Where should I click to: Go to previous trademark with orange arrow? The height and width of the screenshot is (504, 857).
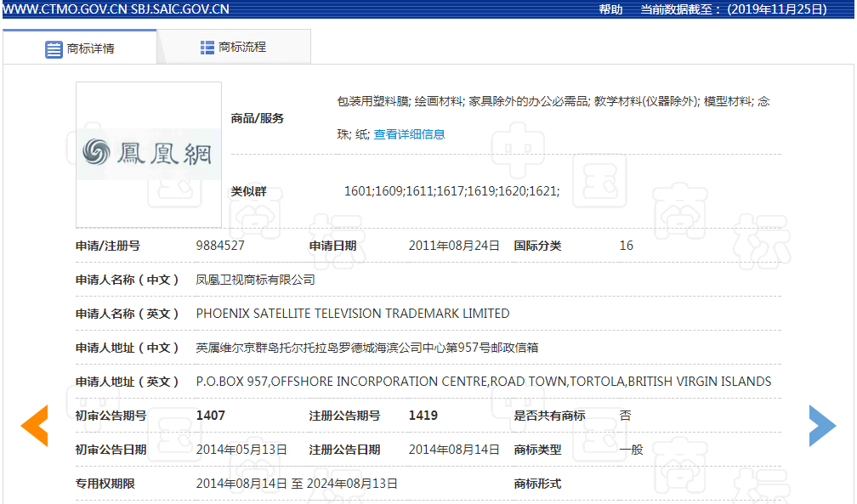34,425
